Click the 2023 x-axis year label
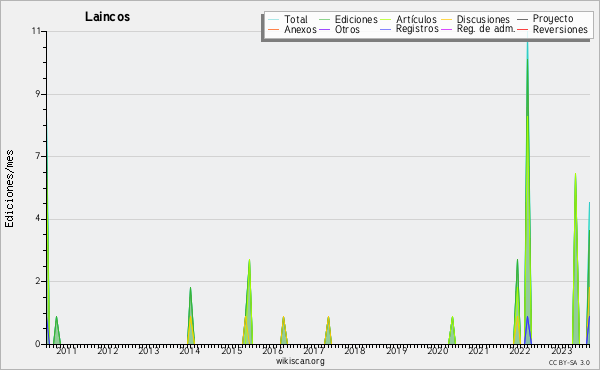This screenshot has width=600, height=370. pos(561,350)
